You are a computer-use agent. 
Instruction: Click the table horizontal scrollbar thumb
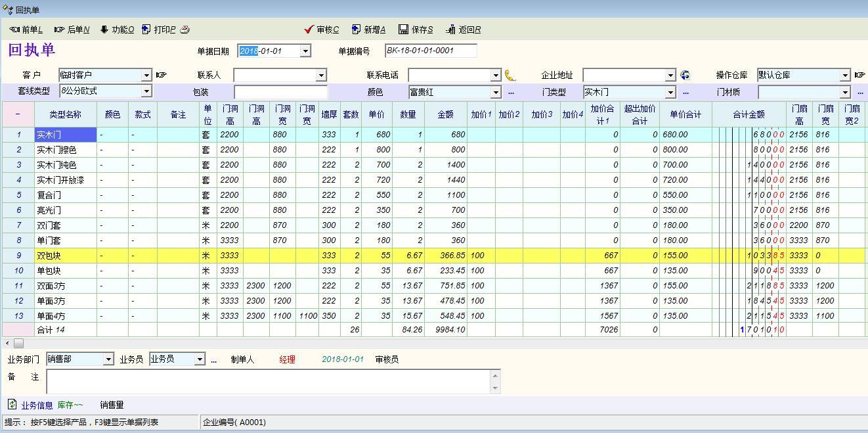coord(18,343)
